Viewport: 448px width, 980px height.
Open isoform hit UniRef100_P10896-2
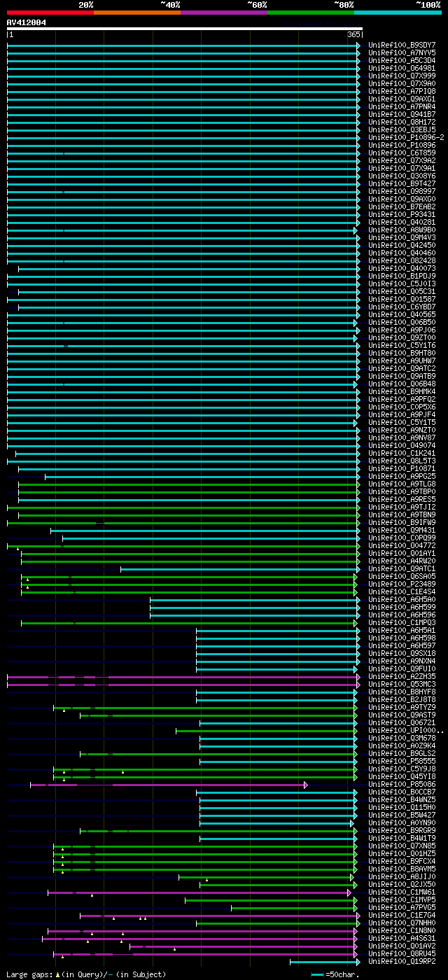pyautogui.click(x=406, y=138)
